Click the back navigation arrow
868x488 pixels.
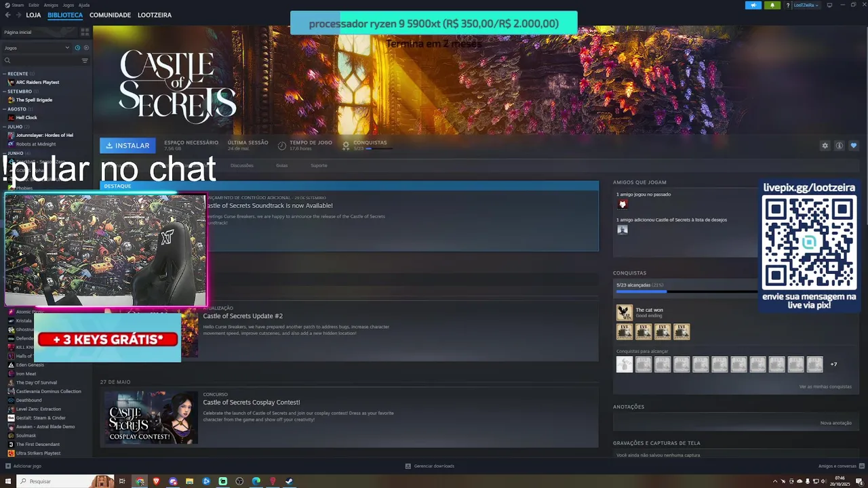(8, 15)
